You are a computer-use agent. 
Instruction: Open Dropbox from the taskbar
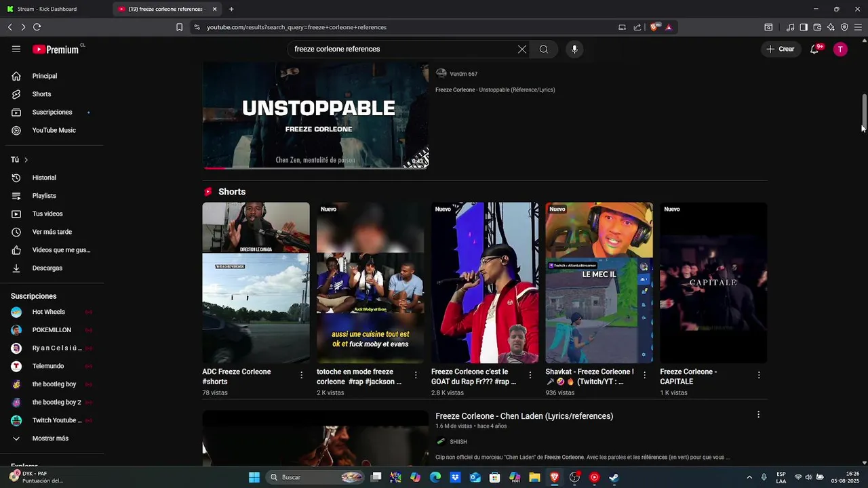point(455,477)
